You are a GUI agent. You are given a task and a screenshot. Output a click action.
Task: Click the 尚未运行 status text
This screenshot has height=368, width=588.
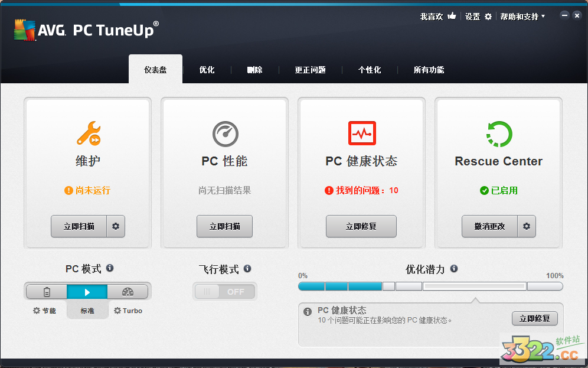[93, 191]
